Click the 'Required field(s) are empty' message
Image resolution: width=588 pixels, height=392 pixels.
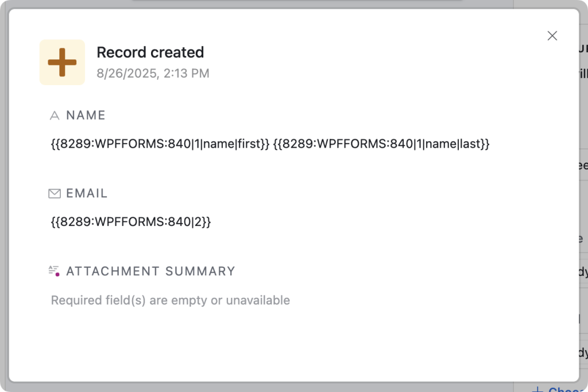[x=170, y=300]
